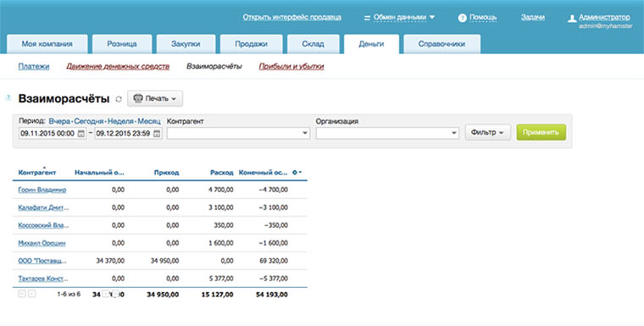This screenshot has height=326, width=644.
Task: Set period to Месяц
Action: click(x=149, y=122)
